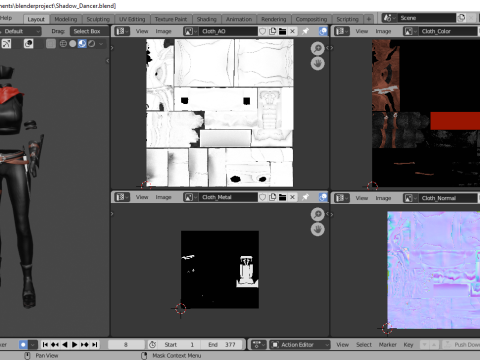
Task: Switch to the Texture Paint workspace tab
Action: 171,19
